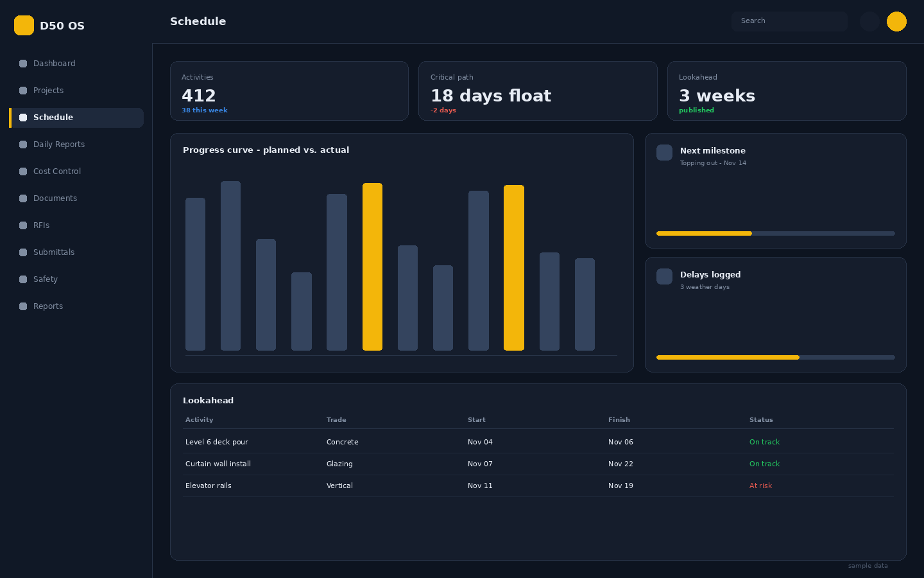Open the Reports page
Image resolution: width=924 pixels, height=578 pixels.
76,306
